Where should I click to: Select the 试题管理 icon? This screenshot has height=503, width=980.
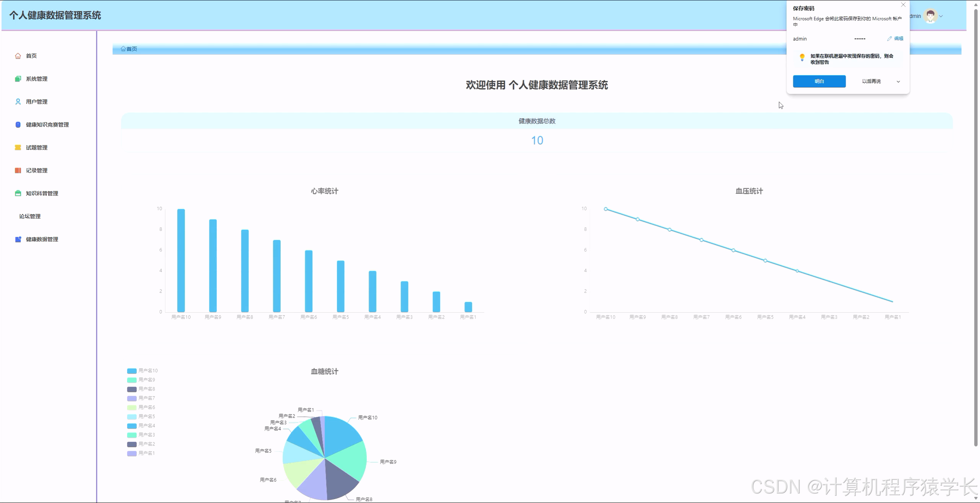tap(18, 147)
